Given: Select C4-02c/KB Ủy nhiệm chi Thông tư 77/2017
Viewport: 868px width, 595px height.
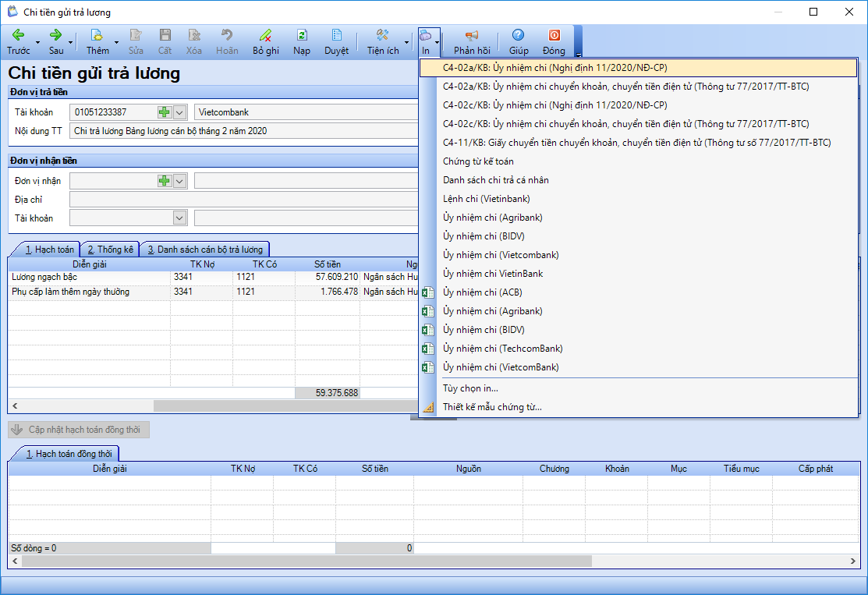Looking at the screenshot, I should click(x=638, y=124).
